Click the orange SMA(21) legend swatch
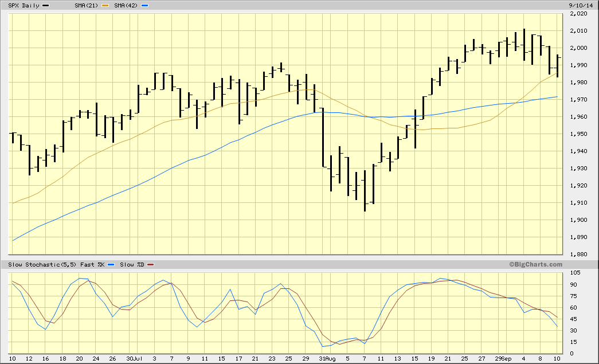Screen dimensions: 599x364 106,6
